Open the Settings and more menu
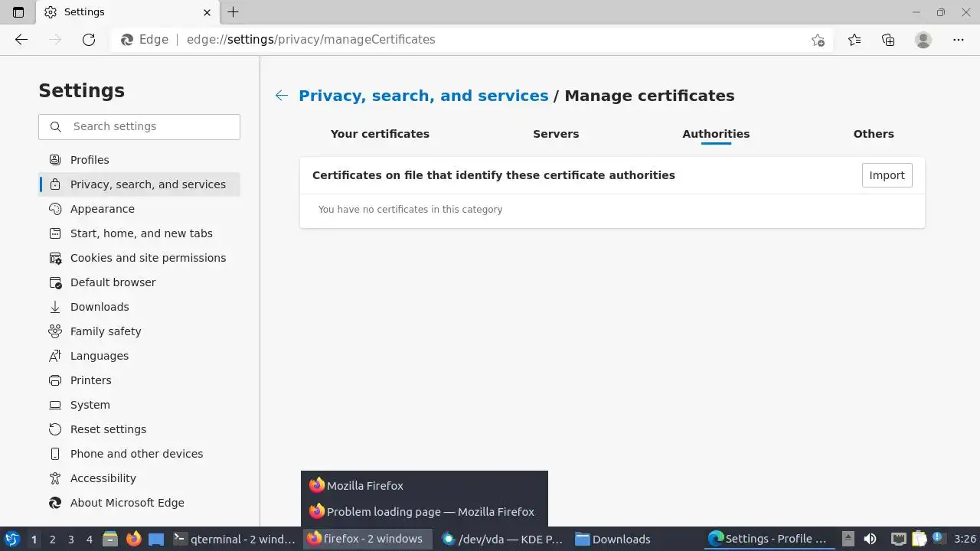980x551 pixels. pos(959,40)
